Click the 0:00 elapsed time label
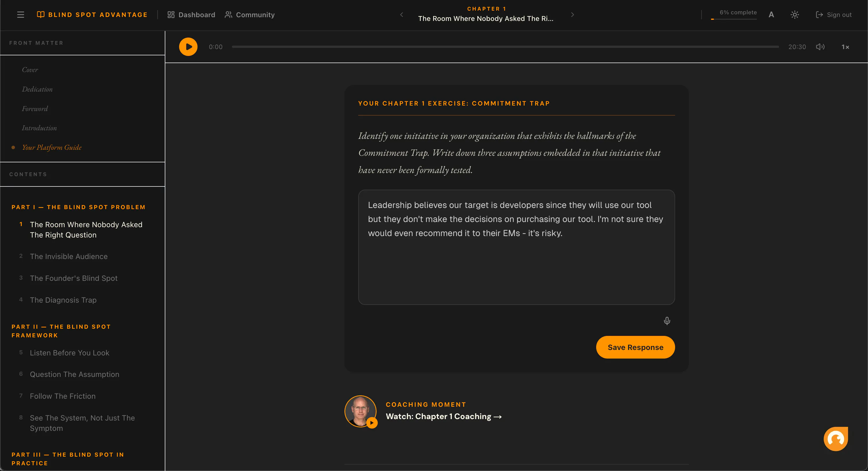This screenshot has width=868, height=471. tap(216, 47)
